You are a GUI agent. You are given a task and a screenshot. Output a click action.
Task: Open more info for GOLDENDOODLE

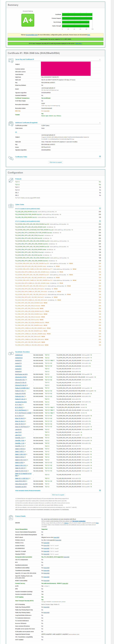46,548
